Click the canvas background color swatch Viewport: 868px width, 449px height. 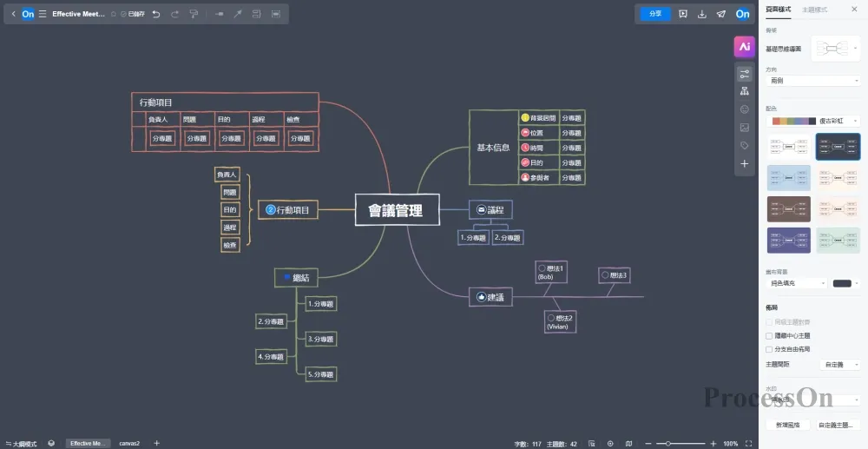(x=842, y=283)
